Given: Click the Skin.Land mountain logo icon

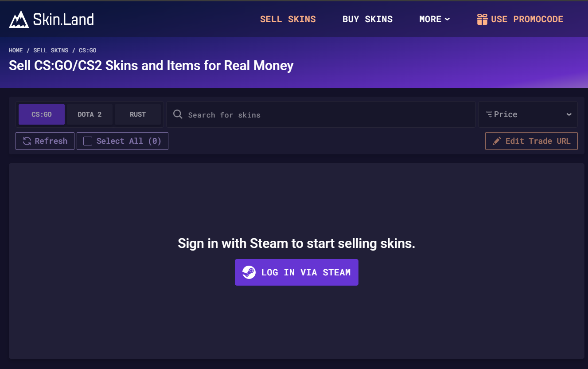Looking at the screenshot, I should click(x=19, y=19).
